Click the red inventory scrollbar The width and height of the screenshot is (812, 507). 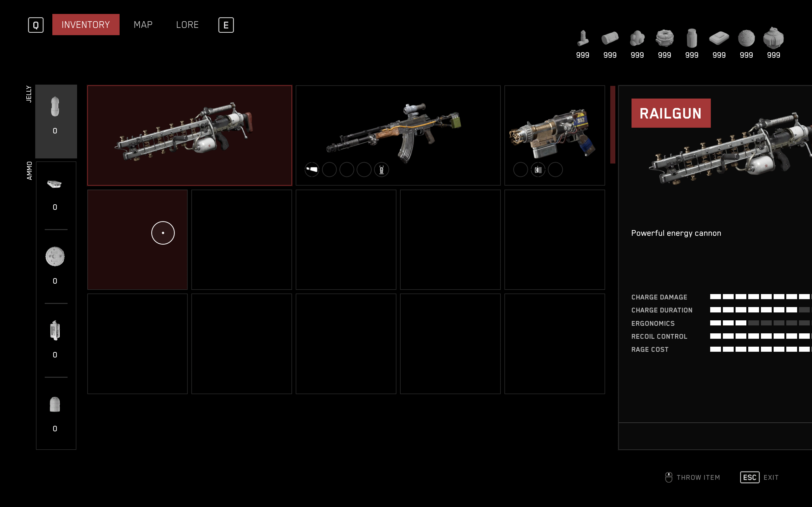[613, 125]
